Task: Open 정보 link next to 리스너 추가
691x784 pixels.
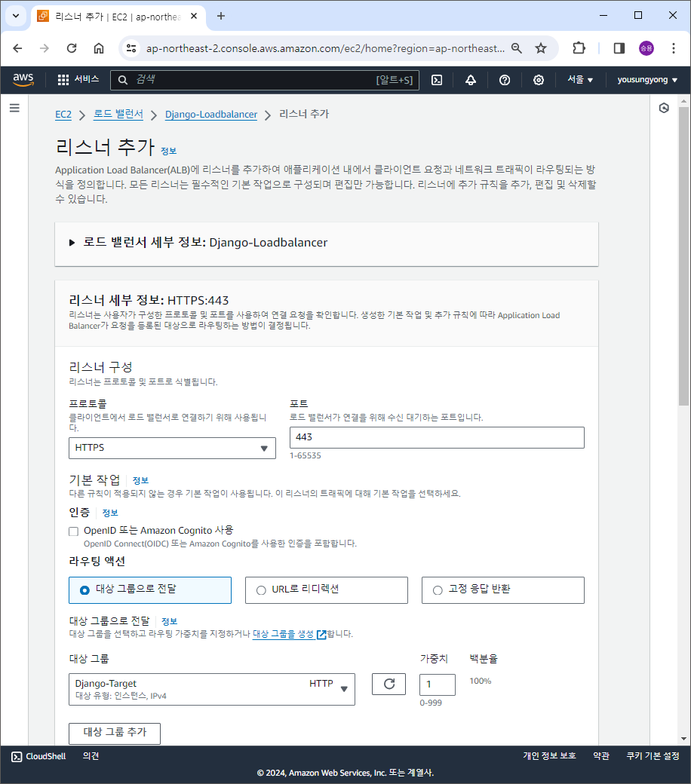Action: coord(169,151)
